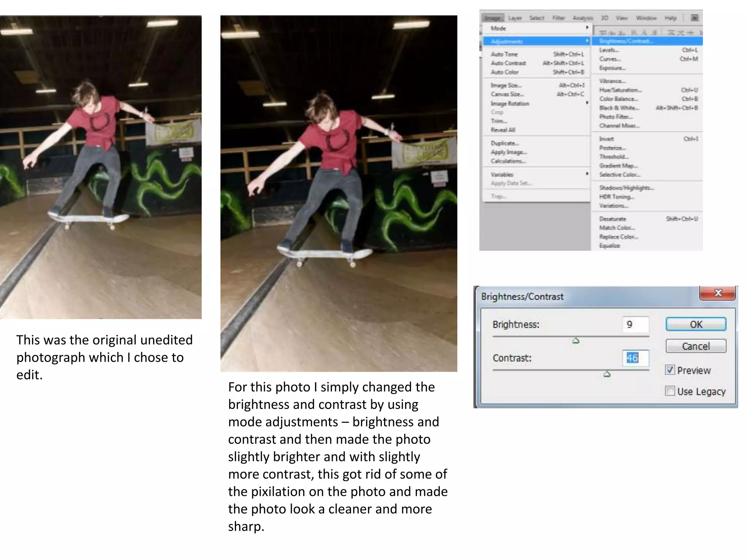This screenshot has width=747, height=560.
Task: Expand the Mode submenu arrow
Action: (x=587, y=28)
